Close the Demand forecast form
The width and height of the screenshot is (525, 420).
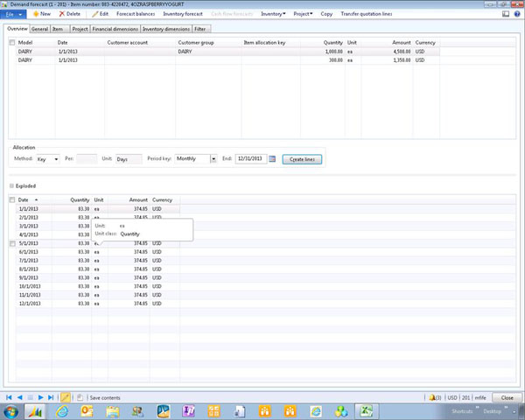click(507, 397)
